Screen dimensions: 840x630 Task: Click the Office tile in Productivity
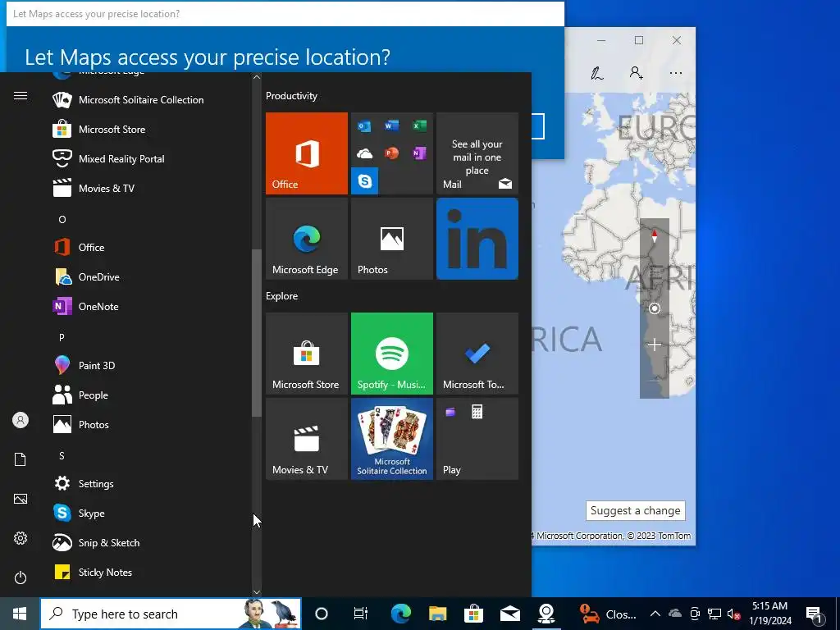307,153
